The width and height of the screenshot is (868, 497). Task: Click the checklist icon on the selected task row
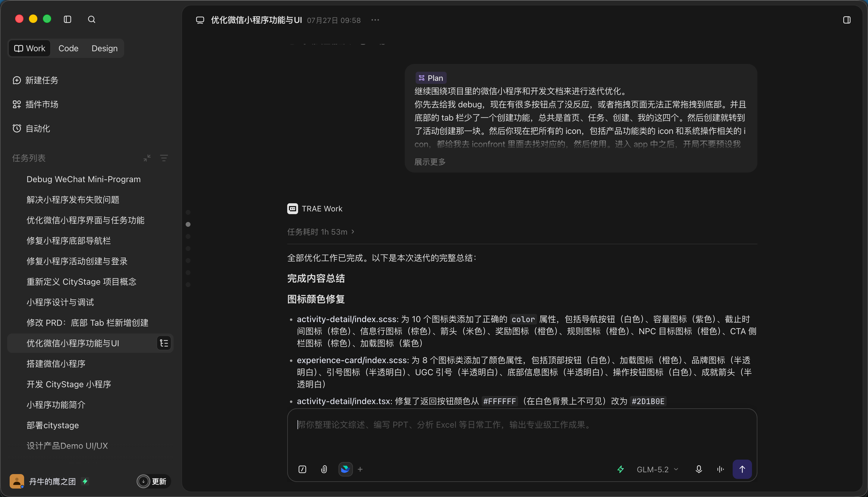pyautogui.click(x=164, y=343)
